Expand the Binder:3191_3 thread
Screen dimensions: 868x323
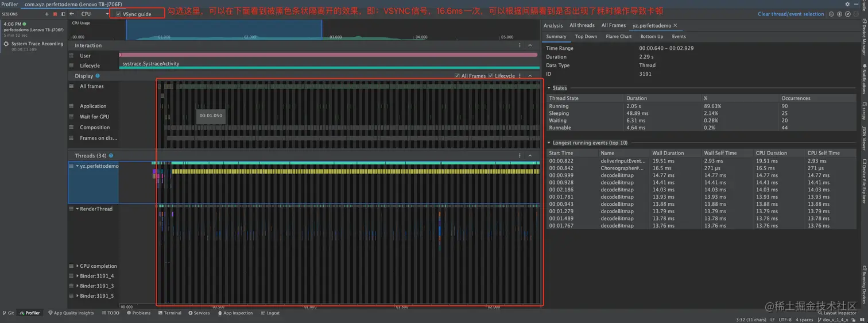tap(77, 286)
